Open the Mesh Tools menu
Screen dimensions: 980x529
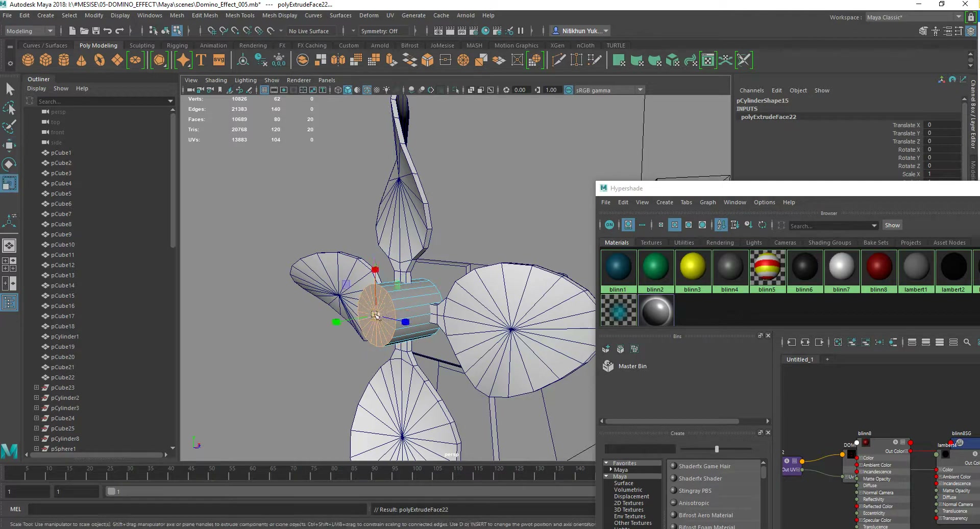point(240,15)
